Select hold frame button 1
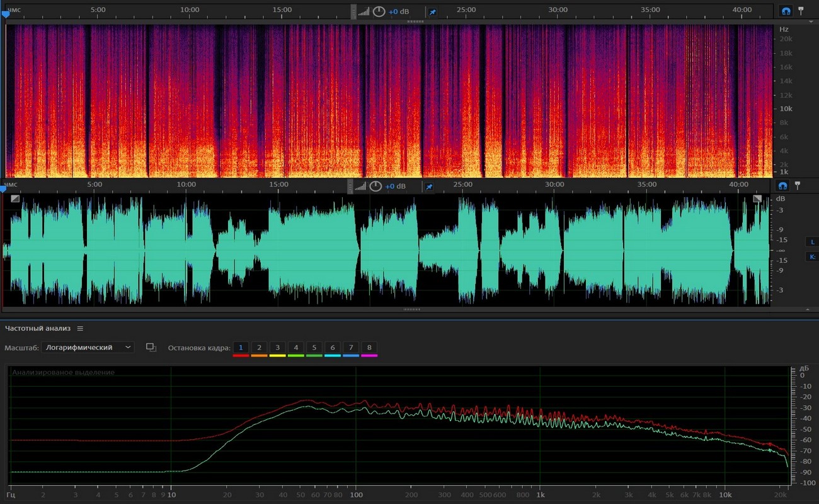 coord(241,348)
